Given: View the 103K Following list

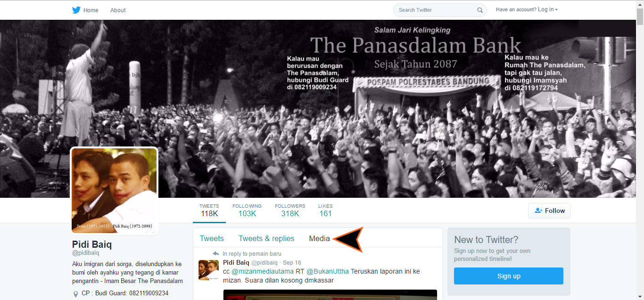Looking at the screenshot, I should [247, 210].
